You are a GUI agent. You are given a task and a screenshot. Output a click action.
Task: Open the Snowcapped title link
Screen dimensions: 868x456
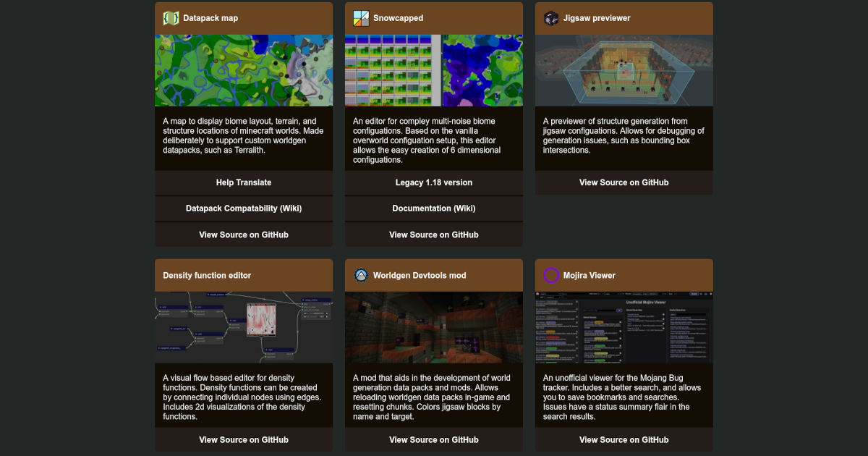point(399,18)
